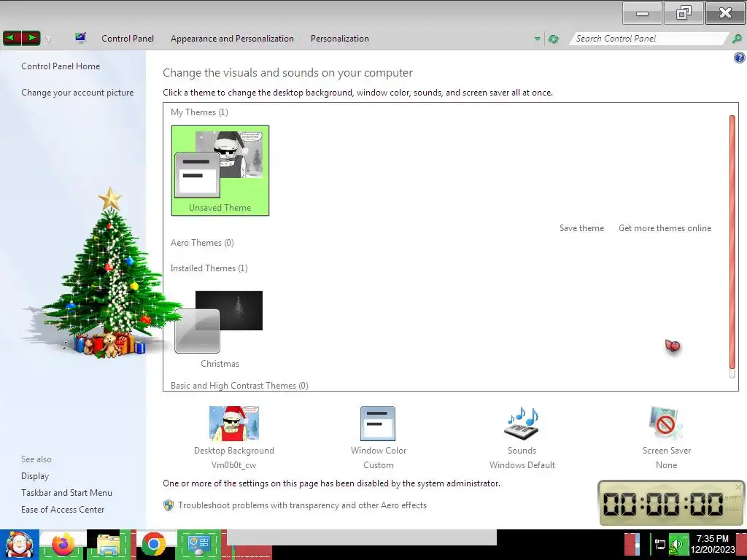Image resolution: width=747 pixels, height=560 pixels.
Task: Select the Personalization breadcrumb
Action: tap(340, 39)
